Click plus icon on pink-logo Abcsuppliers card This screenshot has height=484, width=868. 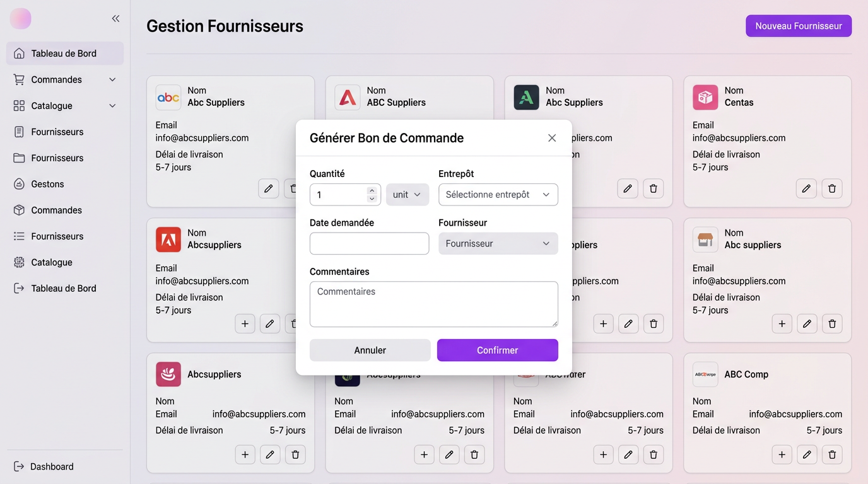coord(245,454)
